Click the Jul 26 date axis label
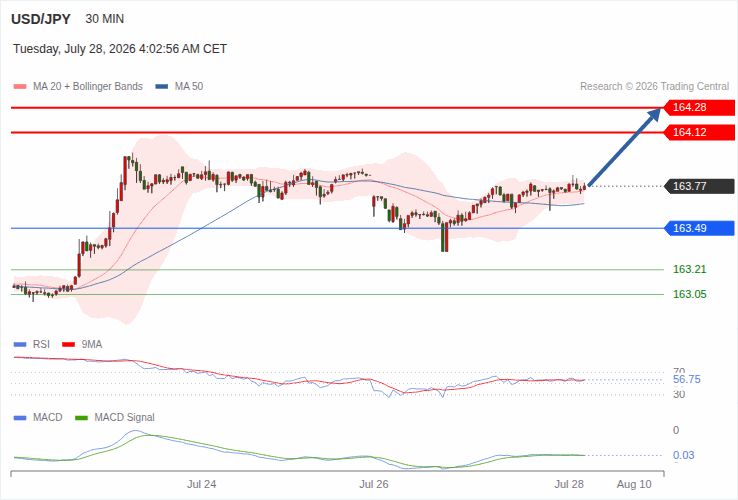The image size is (738, 500). click(x=374, y=484)
